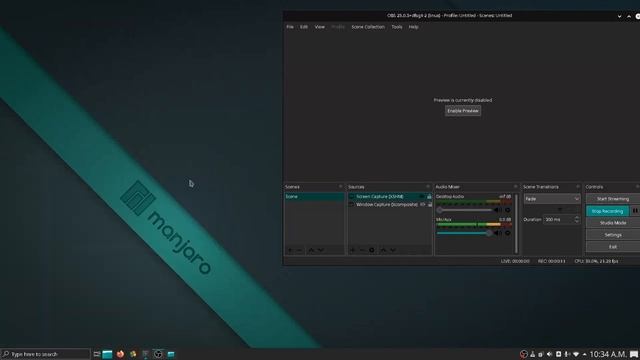Click the CPU usage status text

[x=596, y=261]
